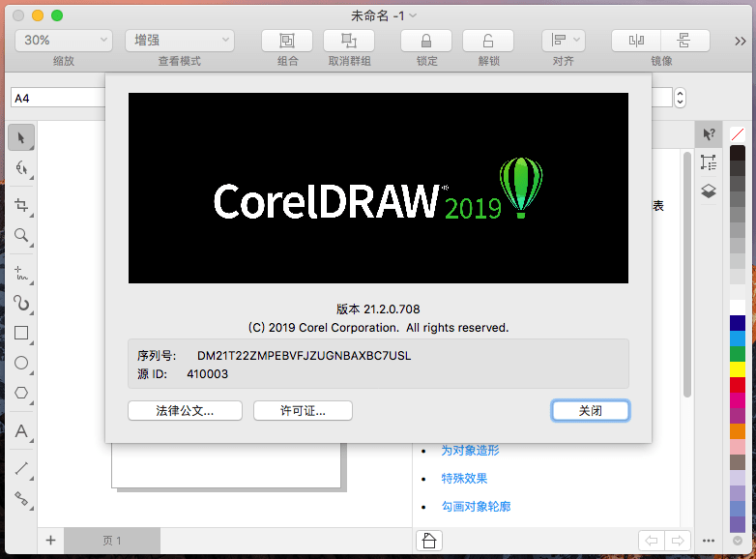The height and width of the screenshot is (559, 756).
Task: Select the Freehand drawing tool
Action: click(20, 273)
